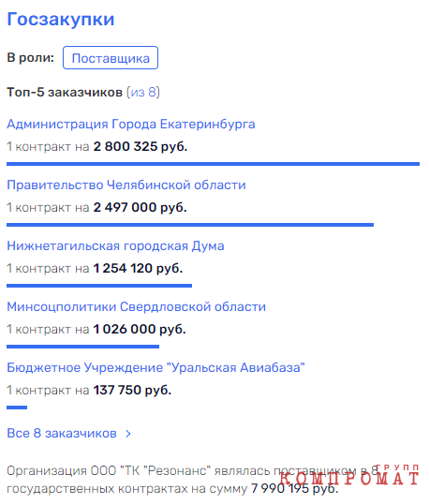429x504 pixels.
Task: Click the bar under Екатеринбург contract
Action: (213, 164)
